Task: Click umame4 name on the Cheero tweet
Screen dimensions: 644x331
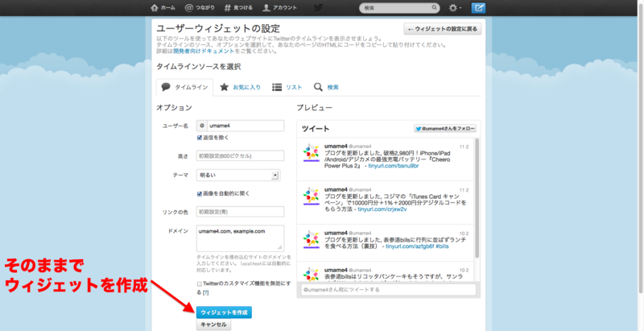Action: (336, 147)
